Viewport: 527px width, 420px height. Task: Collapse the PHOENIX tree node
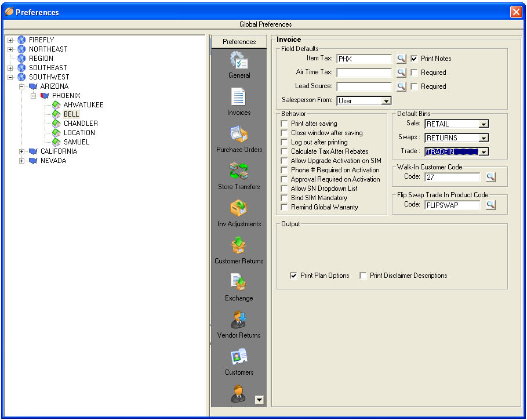[33, 96]
